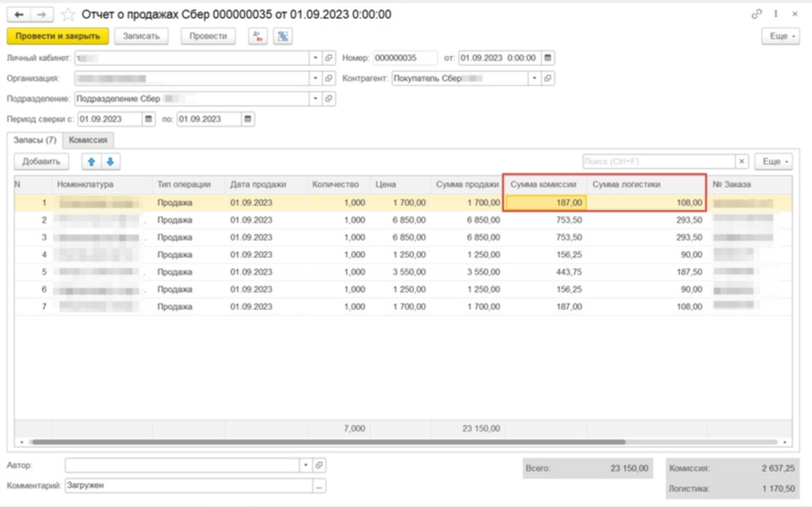812x507 pixels.
Task: Open the Контрагент record with the open-form icon
Action: 548,78
